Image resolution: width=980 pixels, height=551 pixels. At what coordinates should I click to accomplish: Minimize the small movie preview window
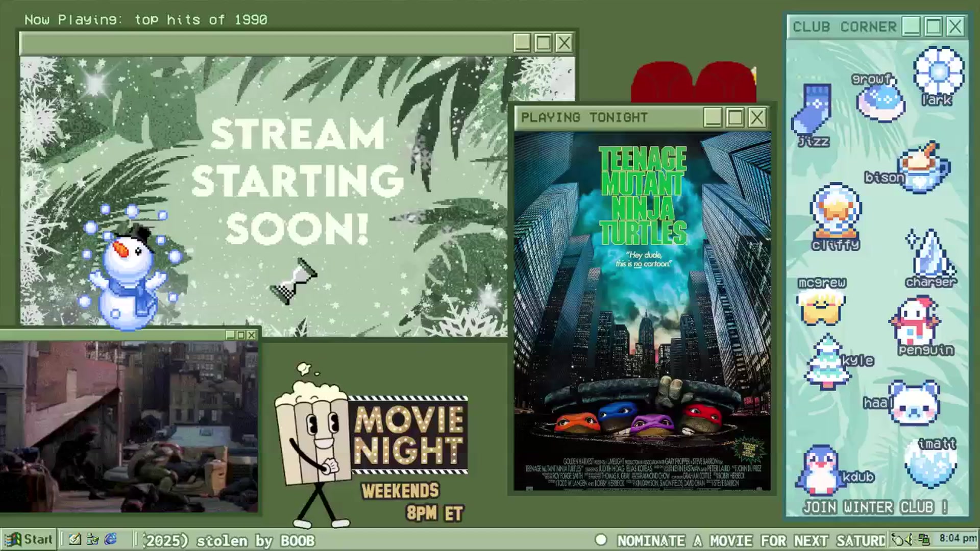(230, 335)
